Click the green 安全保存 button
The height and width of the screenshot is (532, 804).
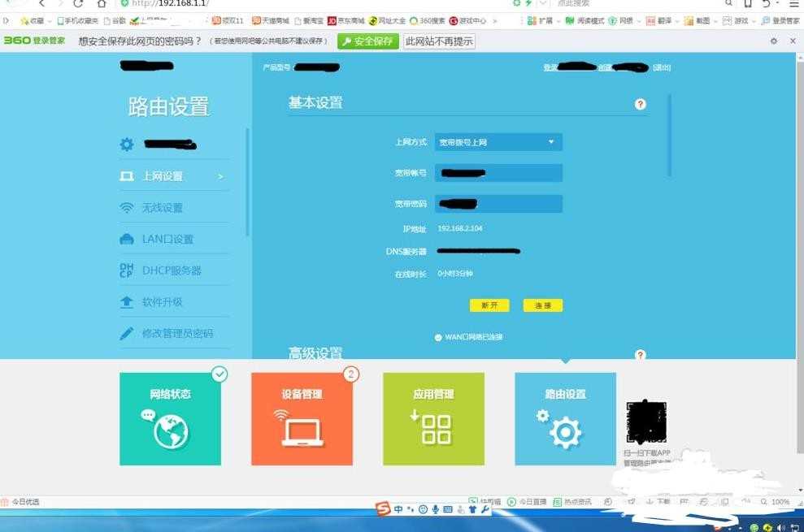pyautogui.click(x=368, y=41)
